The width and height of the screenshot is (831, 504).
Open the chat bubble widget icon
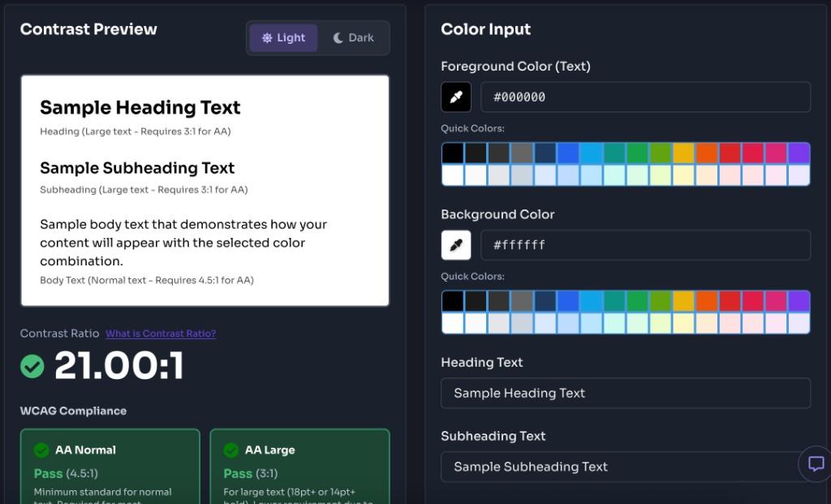pos(816,463)
